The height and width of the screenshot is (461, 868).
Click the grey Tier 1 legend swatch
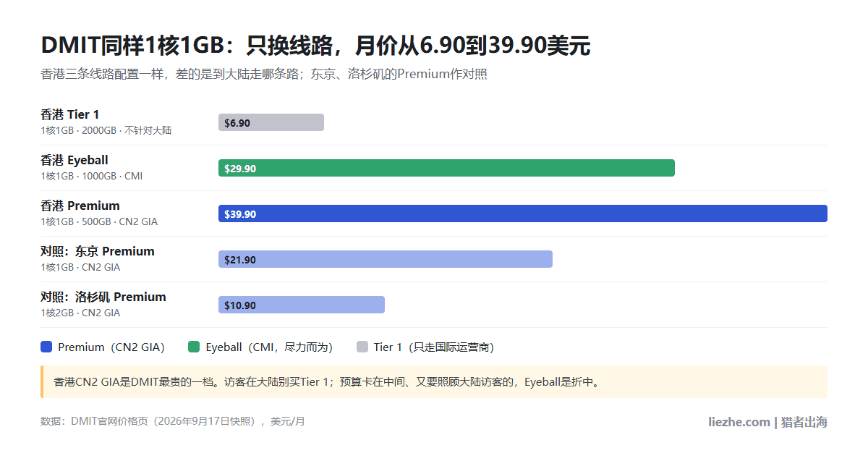click(362, 347)
